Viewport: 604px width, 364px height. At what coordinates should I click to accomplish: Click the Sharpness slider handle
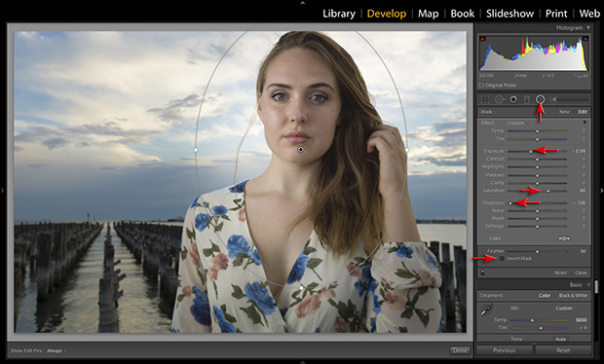pyautogui.click(x=510, y=202)
